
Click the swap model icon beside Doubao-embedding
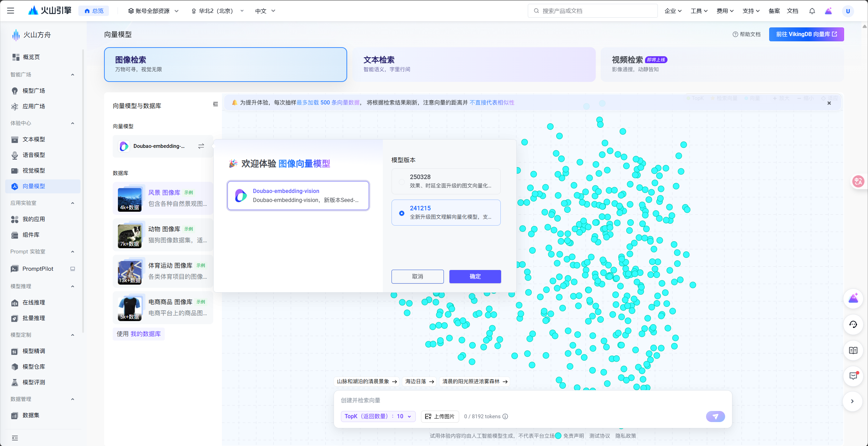[201, 146]
